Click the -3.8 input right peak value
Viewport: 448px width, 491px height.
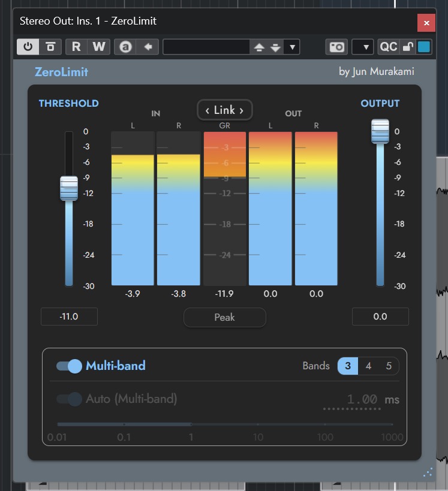tap(179, 294)
